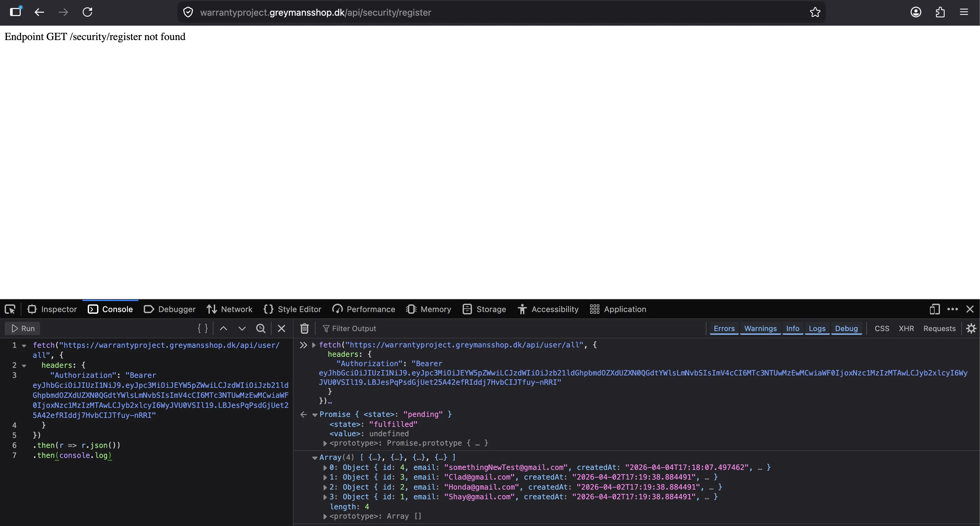Collapse the Array(4) result
The image size is (980, 526).
315,458
